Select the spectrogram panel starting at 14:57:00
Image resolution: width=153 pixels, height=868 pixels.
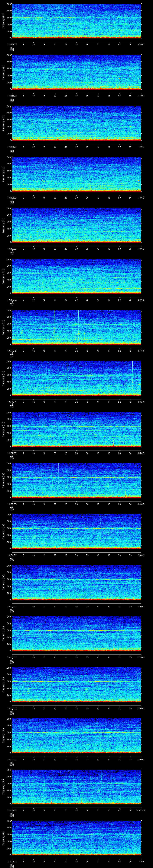[76, 685]
